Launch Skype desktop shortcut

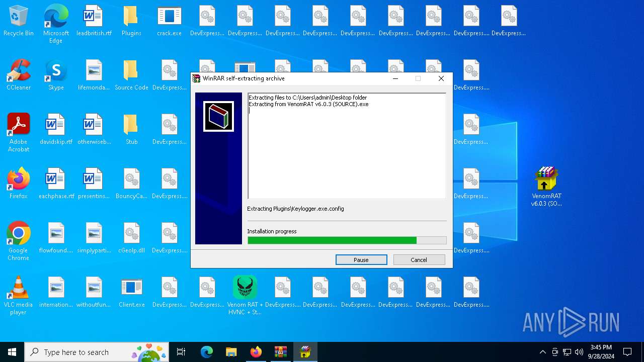tap(56, 75)
